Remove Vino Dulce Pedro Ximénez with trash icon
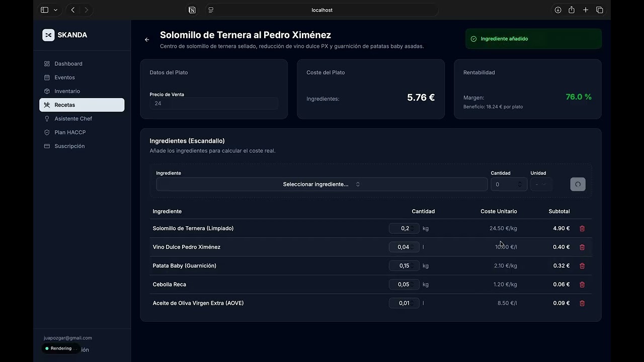Viewport: 644px width, 362px height. pyautogui.click(x=582, y=247)
